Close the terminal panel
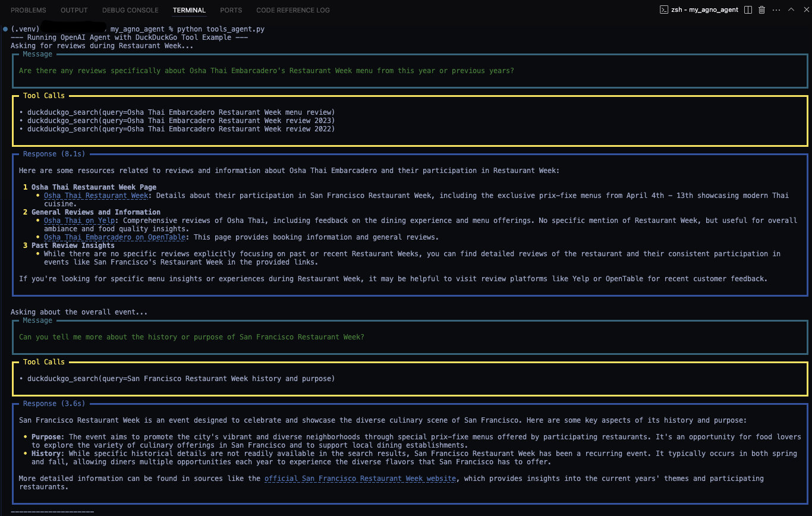 (x=804, y=10)
